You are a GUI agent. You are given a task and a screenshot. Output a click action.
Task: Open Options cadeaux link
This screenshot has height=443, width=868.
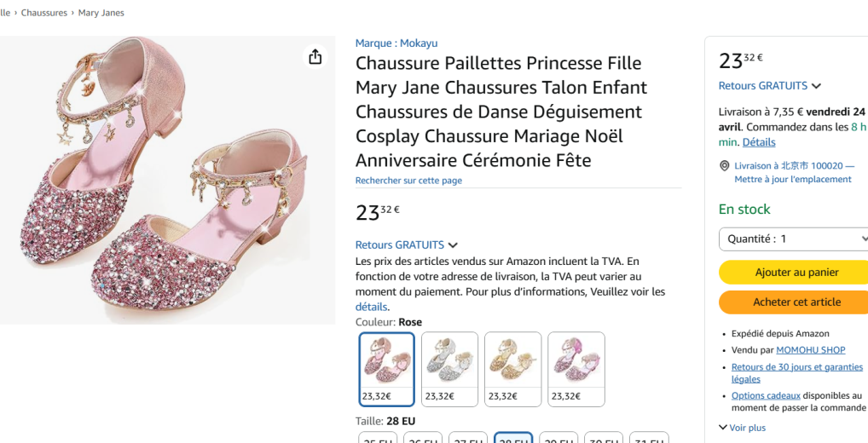click(766, 395)
